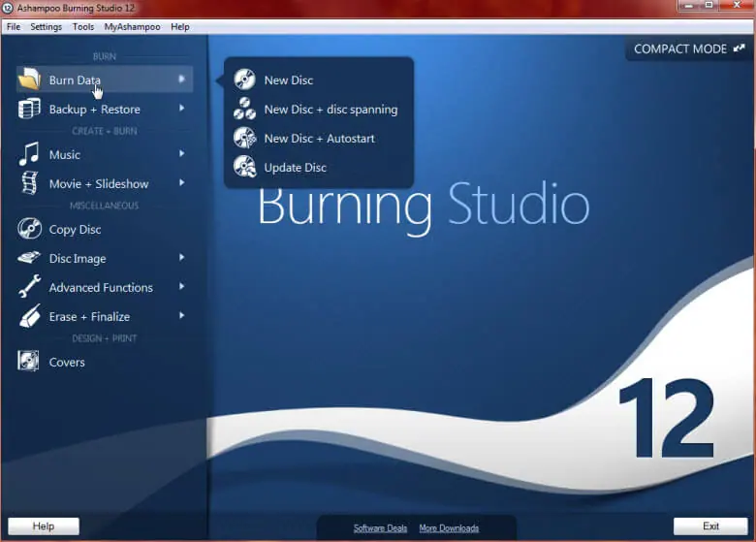The width and height of the screenshot is (756, 542).
Task: Click the Advanced Functions wrench icon
Action: (x=30, y=286)
